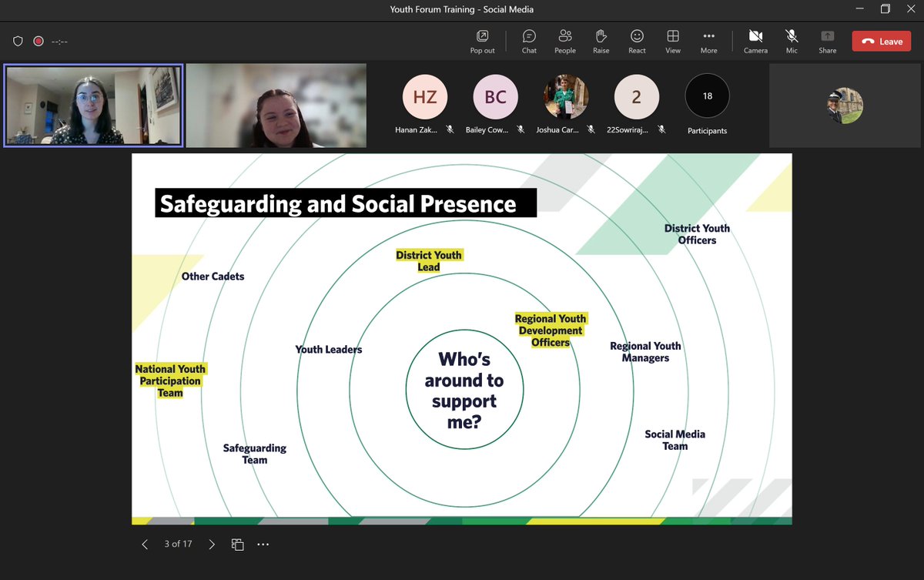Image resolution: width=924 pixels, height=580 pixels.
Task: Click the '3 of 17' slide counter
Action: tap(178, 544)
